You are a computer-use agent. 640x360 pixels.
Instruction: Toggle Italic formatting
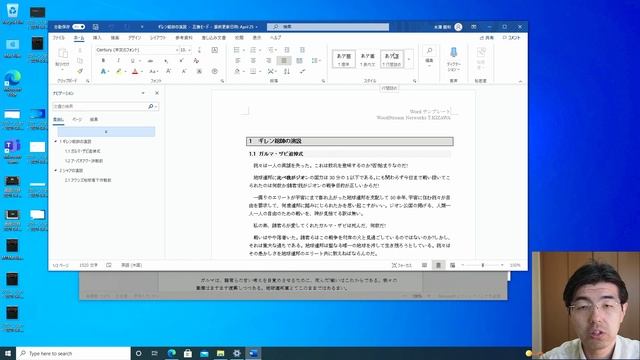(118, 60)
